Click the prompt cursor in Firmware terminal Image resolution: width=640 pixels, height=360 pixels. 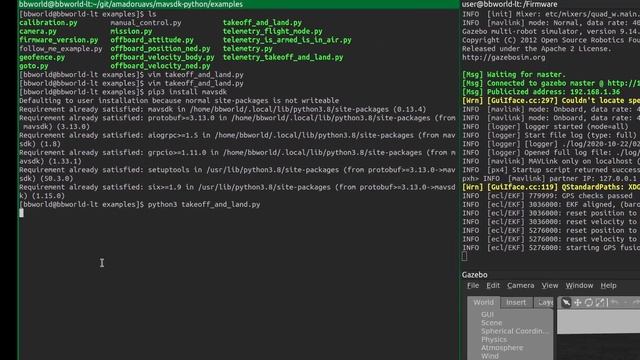pos(464,256)
